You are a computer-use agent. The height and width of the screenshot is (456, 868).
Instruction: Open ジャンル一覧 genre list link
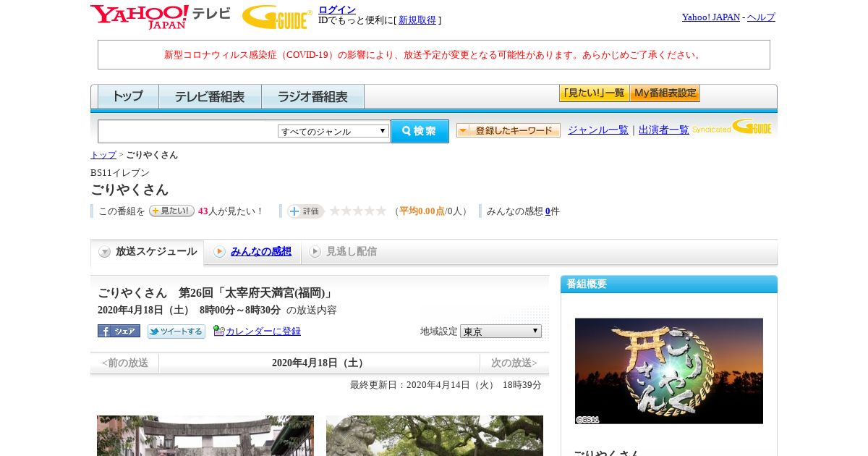(x=598, y=130)
